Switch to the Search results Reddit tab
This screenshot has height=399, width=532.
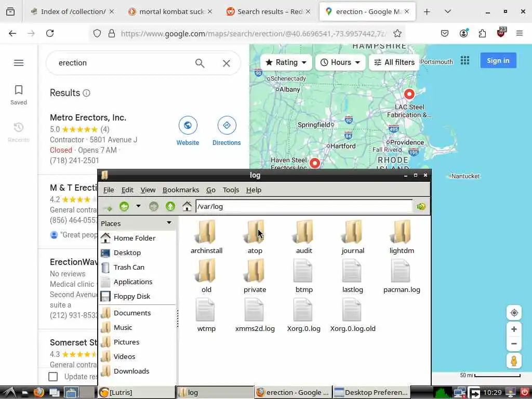coord(269,11)
